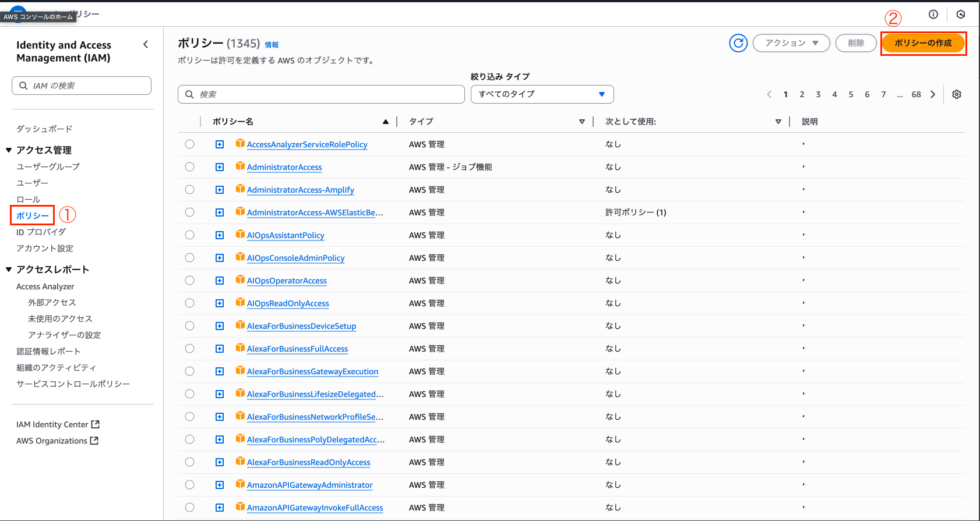Open the AIOpsConsoleAdminPolicy link
980x521 pixels.
coord(296,258)
